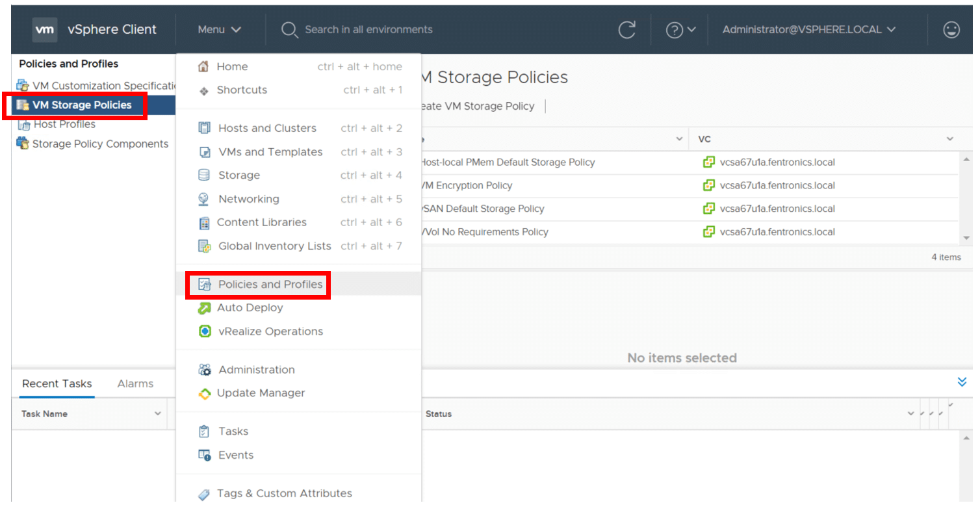Click the Content Libraries icon
The image size is (980, 516).
pos(204,223)
